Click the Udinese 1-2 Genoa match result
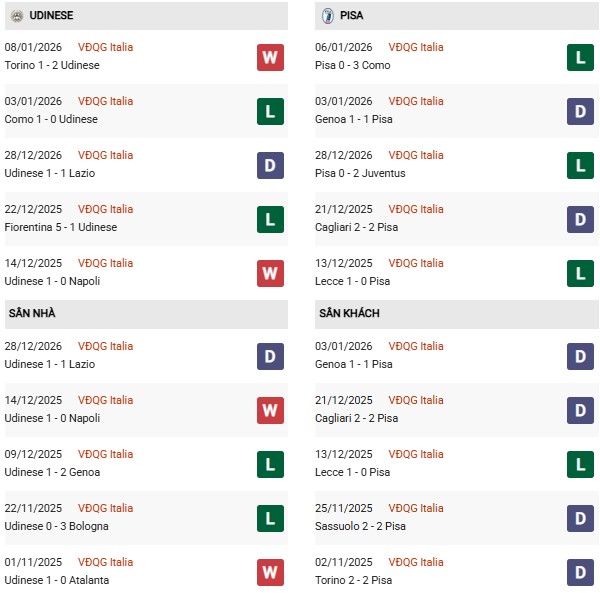The width and height of the screenshot is (600, 593). pyautogui.click(x=52, y=472)
